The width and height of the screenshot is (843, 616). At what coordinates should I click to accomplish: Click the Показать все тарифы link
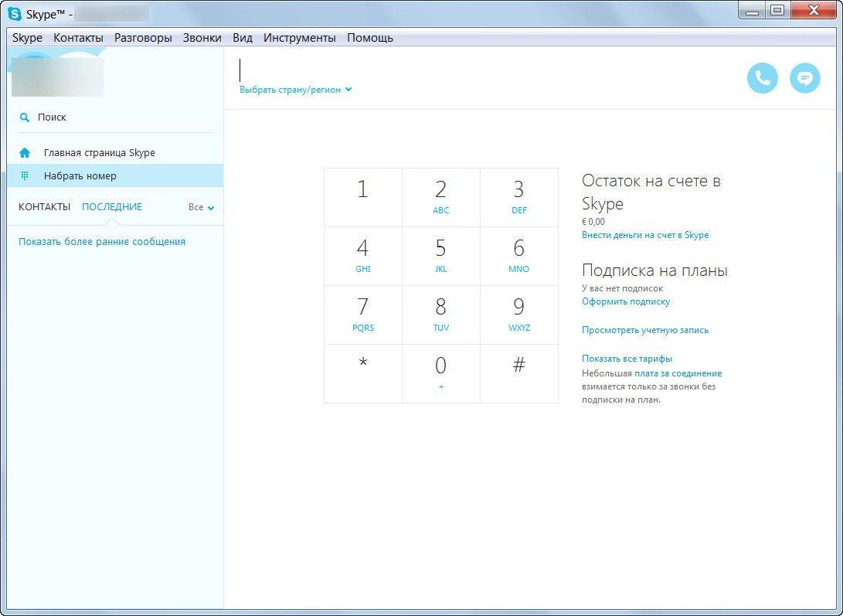627,359
